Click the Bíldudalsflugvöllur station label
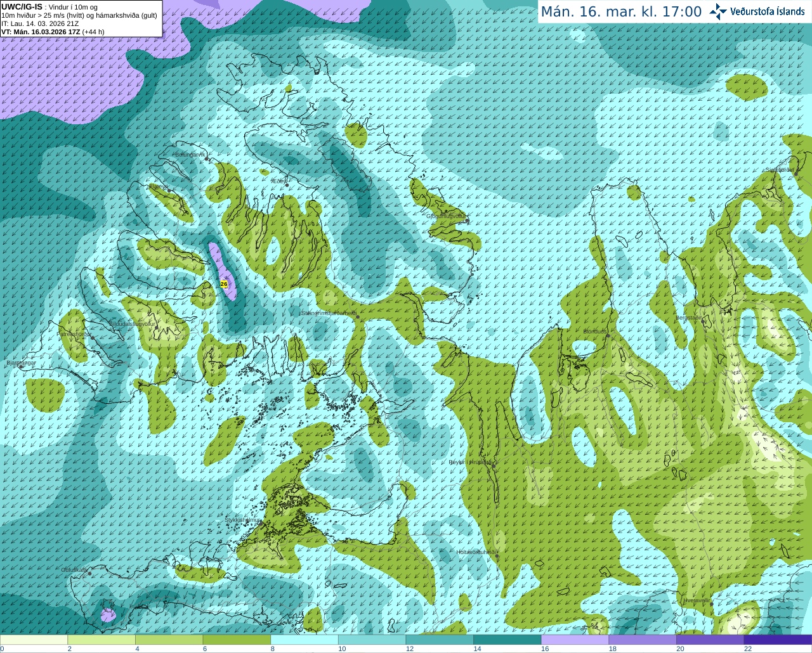This screenshot has width=812, height=653. pos(132,323)
